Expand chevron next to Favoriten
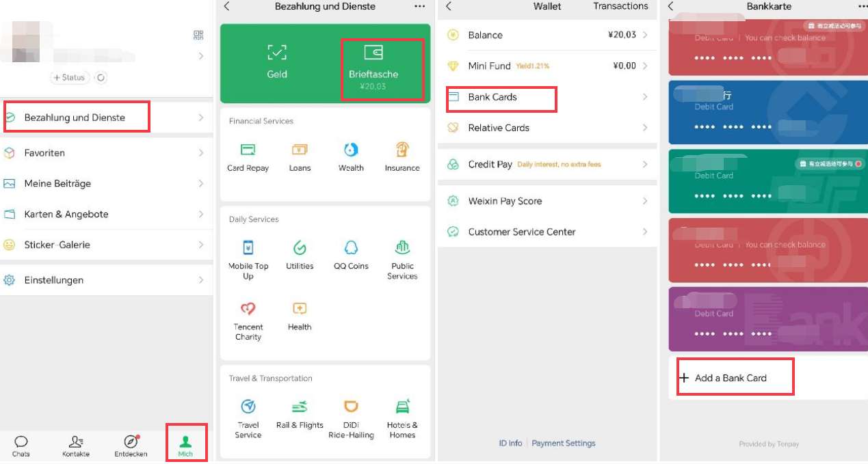Image resolution: width=868 pixels, height=464 pixels. pos(201,153)
